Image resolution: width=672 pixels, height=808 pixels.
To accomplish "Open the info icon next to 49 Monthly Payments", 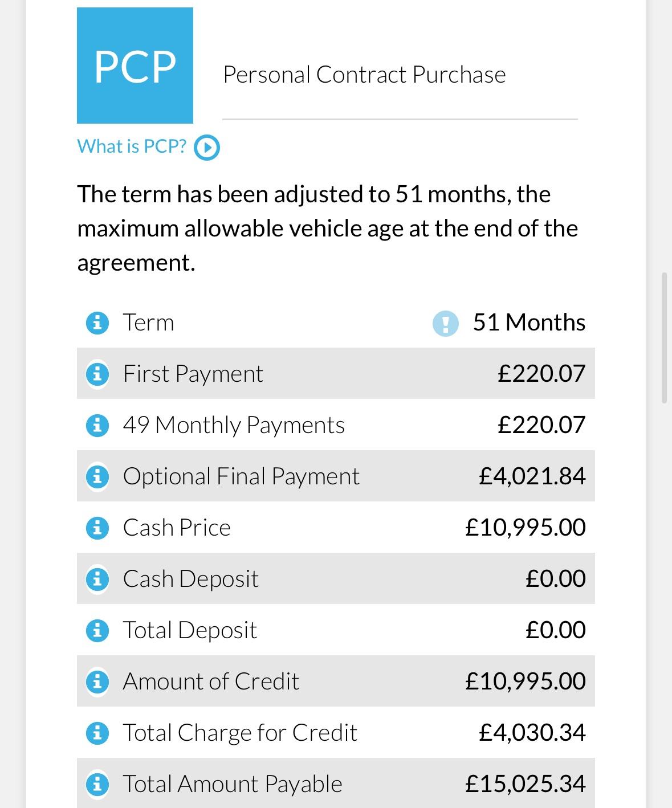I will coord(97,426).
